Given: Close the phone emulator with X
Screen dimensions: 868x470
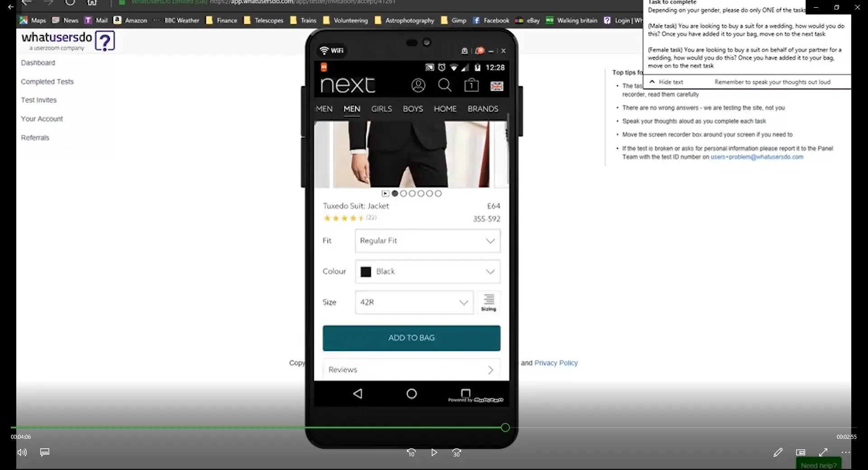Looking at the screenshot, I should pos(503,51).
